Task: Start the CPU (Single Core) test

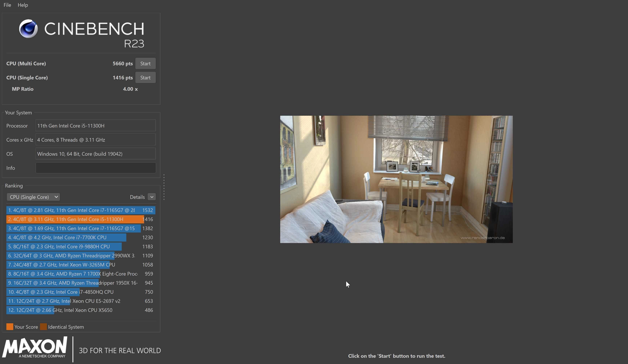Action: tap(145, 78)
